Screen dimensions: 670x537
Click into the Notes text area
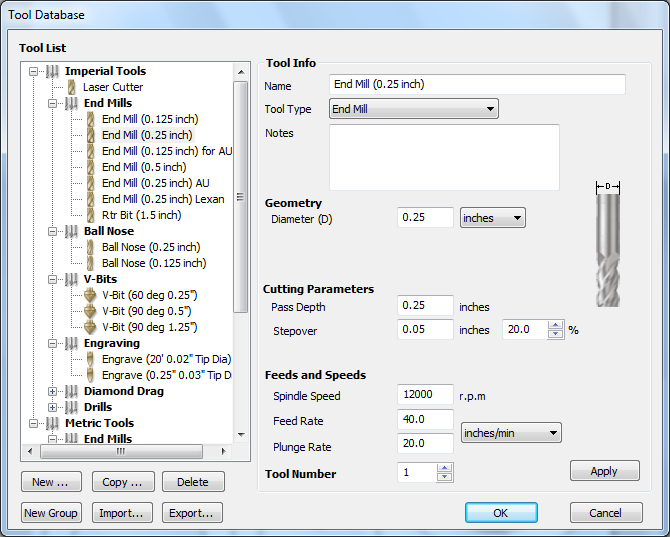pyautogui.click(x=444, y=157)
